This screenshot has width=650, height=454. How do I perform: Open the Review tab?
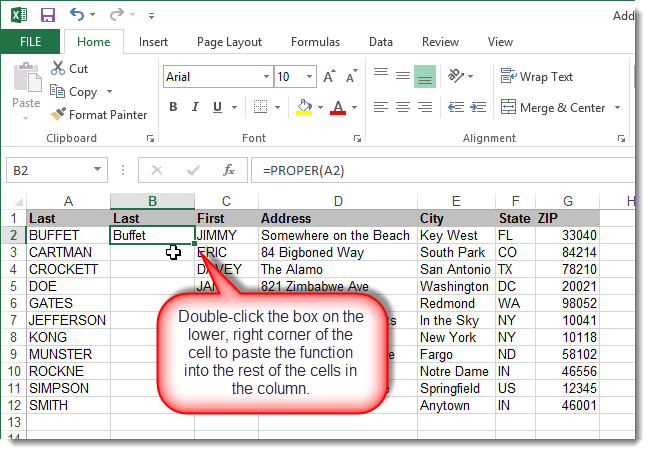[440, 42]
